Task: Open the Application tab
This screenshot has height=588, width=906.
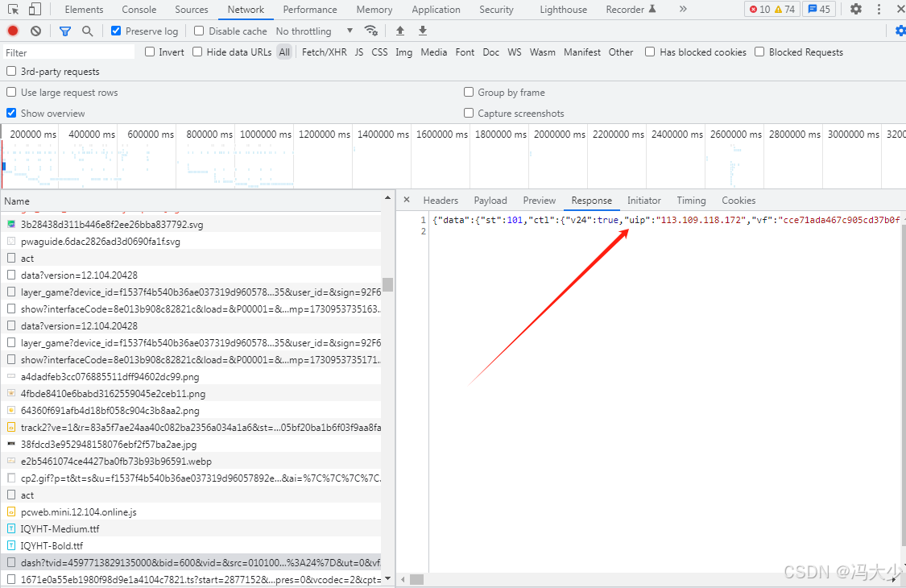Action: pos(436,9)
